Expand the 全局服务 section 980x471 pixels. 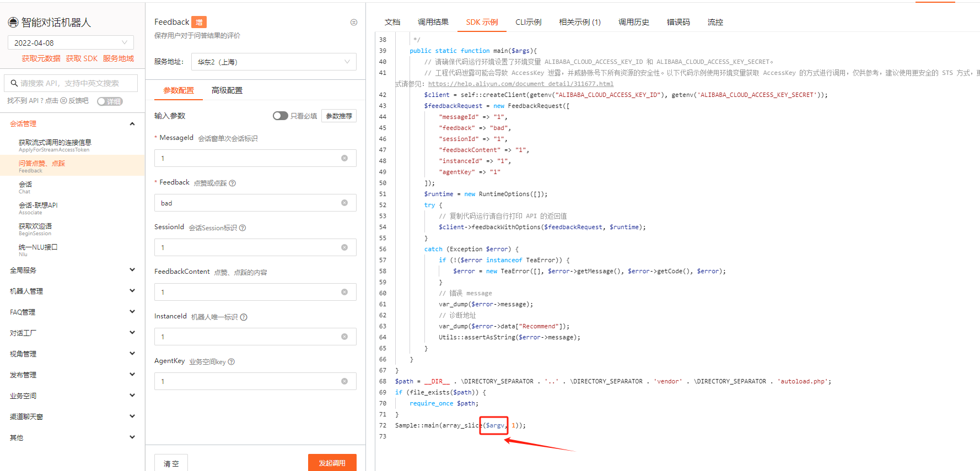[x=132, y=270]
